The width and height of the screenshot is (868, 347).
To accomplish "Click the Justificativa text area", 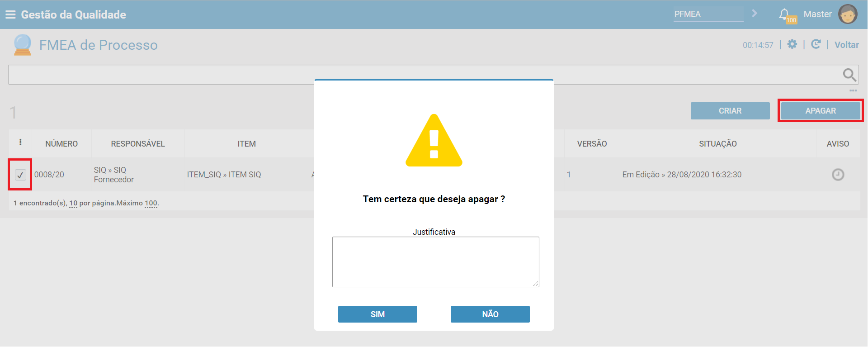I will point(436,262).
